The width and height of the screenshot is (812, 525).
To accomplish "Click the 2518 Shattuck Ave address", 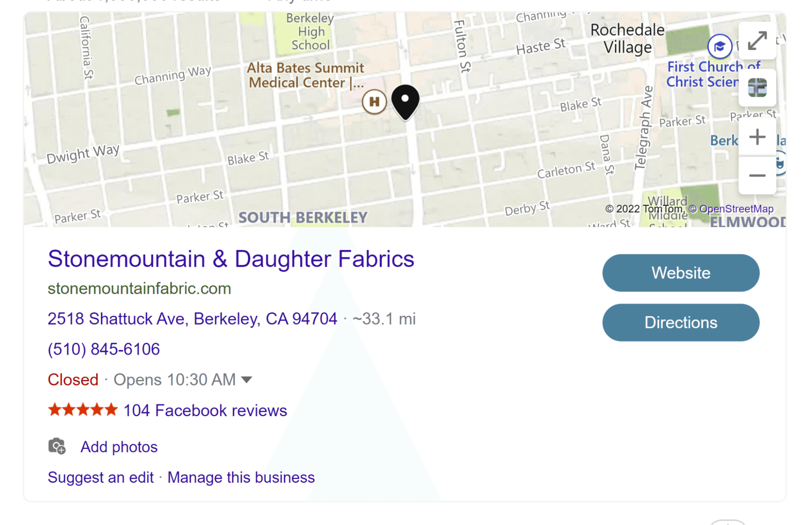I will tap(192, 319).
